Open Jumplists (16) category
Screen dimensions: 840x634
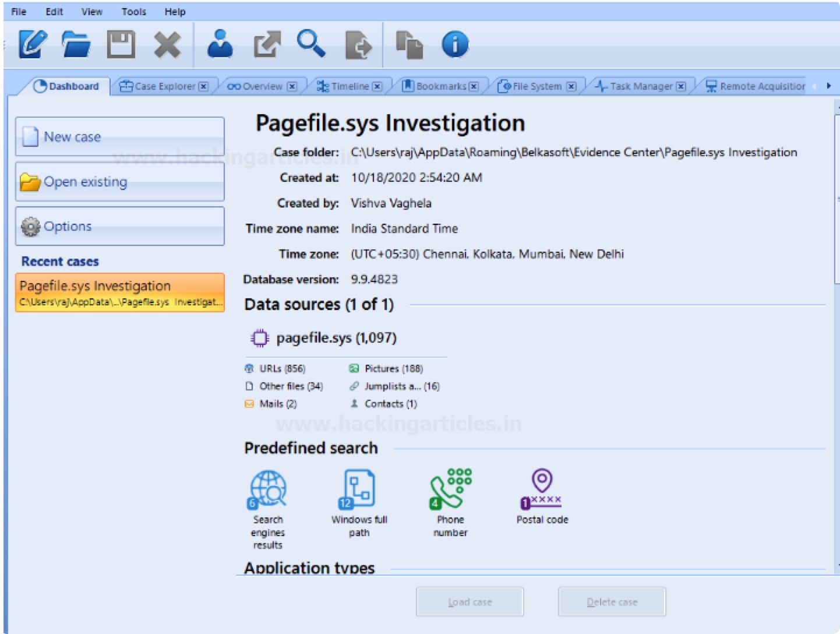click(x=395, y=386)
